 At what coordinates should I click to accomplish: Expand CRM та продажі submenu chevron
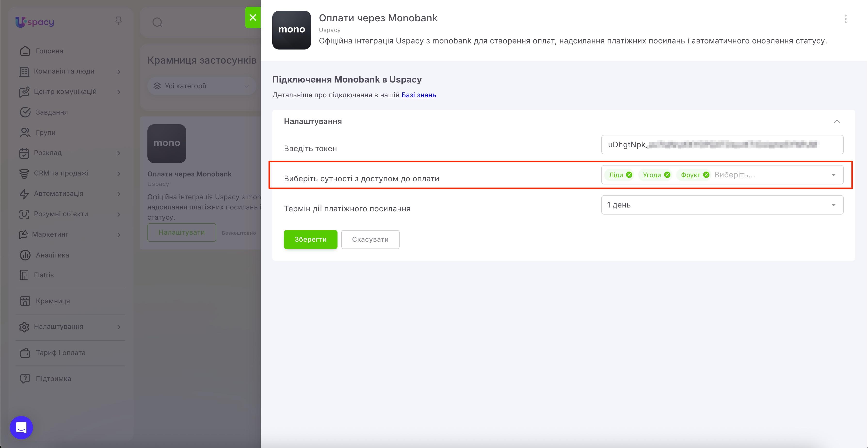119,173
